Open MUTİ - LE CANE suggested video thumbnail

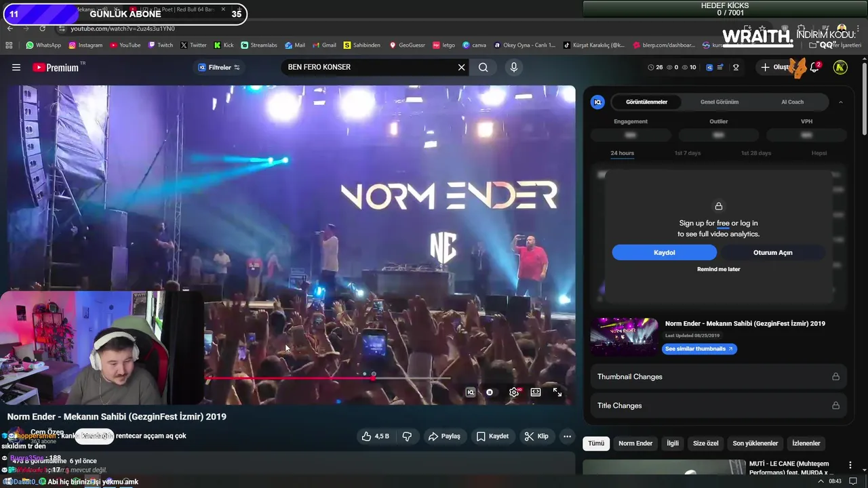(x=664, y=467)
